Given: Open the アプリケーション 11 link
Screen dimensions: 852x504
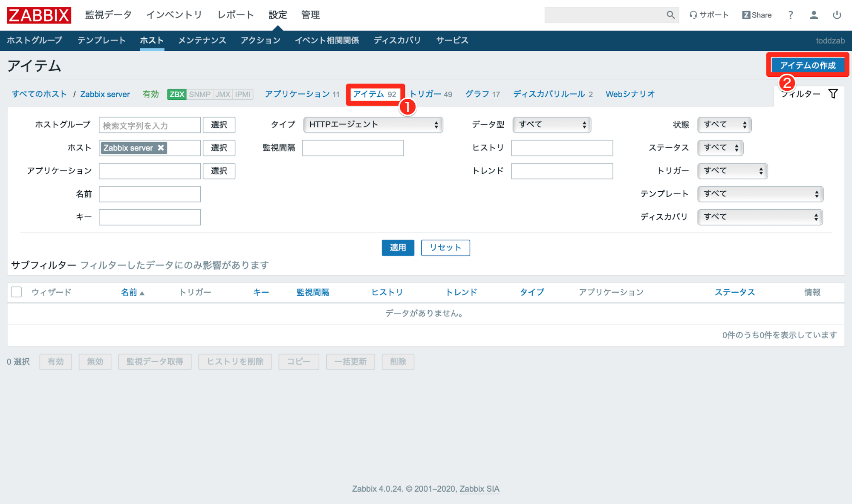Looking at the screenshot, I should coord(302,94).
